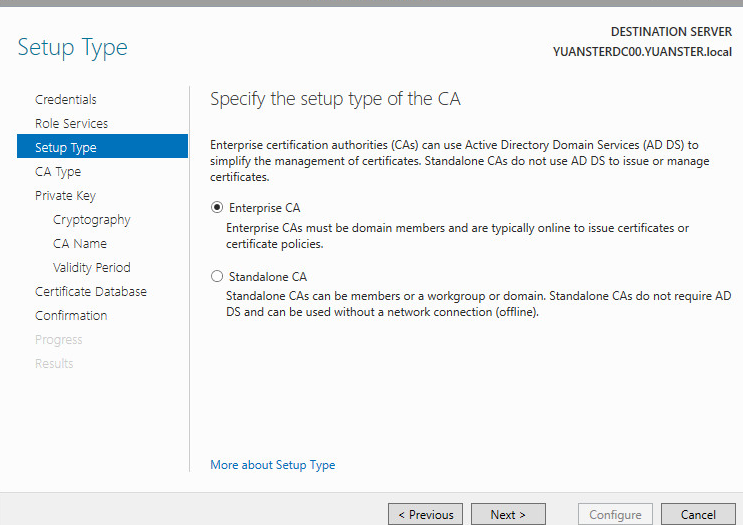
Task: Open the More about Setup Type link
Action: tap(272, 465)
